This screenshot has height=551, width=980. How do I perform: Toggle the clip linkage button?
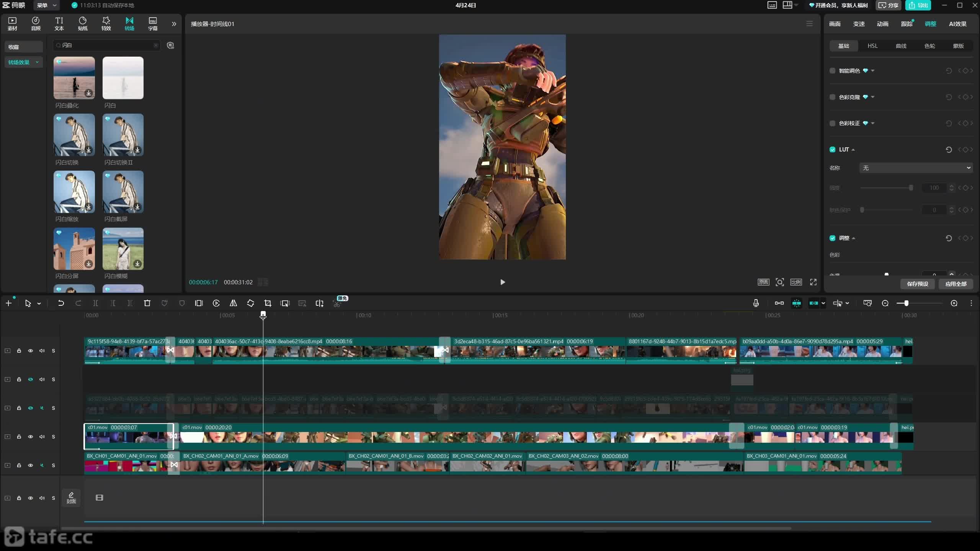[x=813, y=303]
